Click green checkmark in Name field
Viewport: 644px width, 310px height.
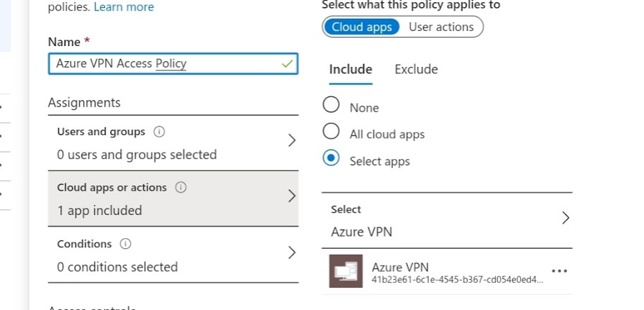287,64
